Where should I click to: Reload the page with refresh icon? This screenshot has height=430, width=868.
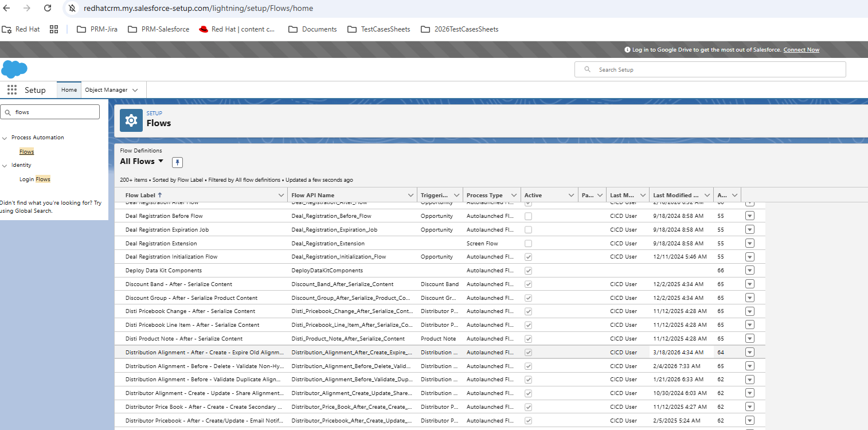(48, 8)
